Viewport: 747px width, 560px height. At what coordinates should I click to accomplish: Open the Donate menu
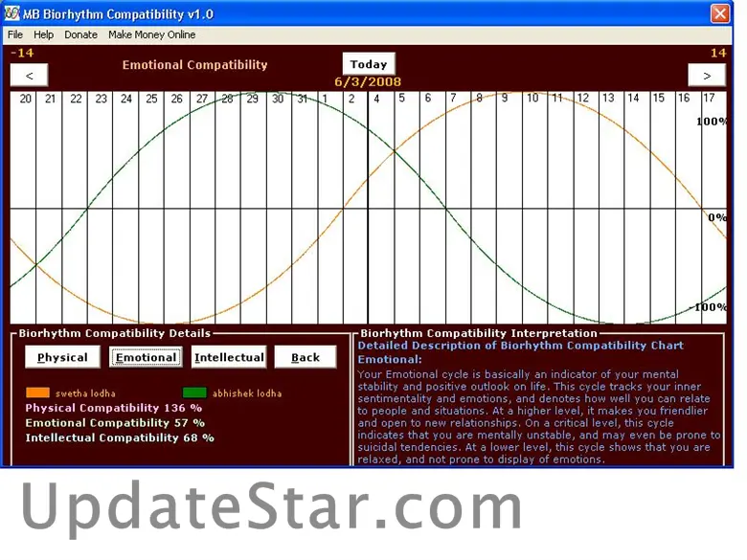[80, 34]
